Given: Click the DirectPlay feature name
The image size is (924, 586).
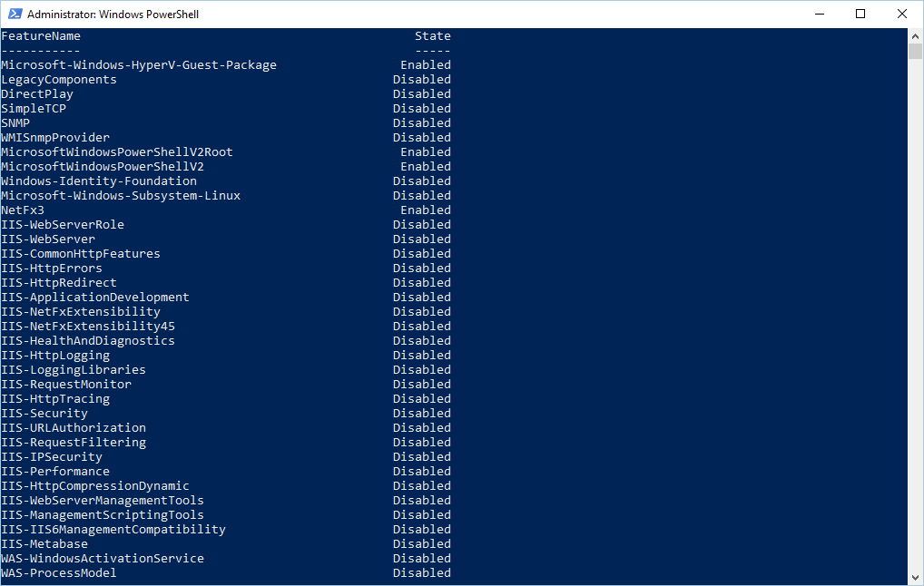Looking at the screenshot, I should pyautogui.click(x=37, y=94).
